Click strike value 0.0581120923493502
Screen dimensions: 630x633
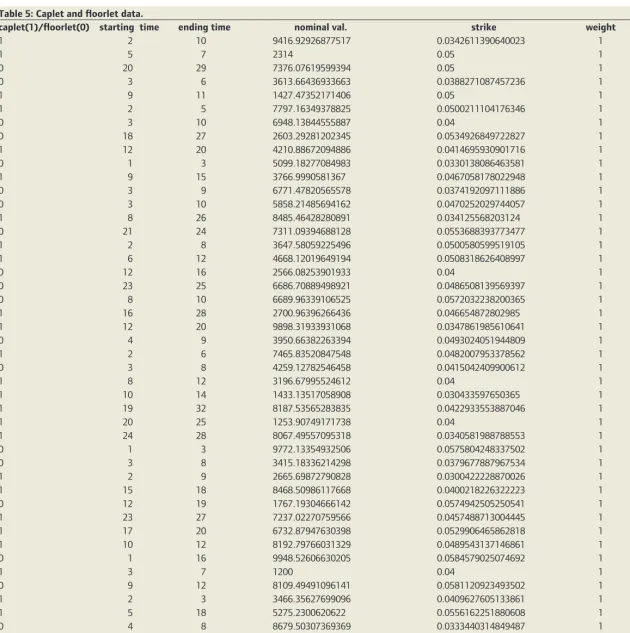481,586
